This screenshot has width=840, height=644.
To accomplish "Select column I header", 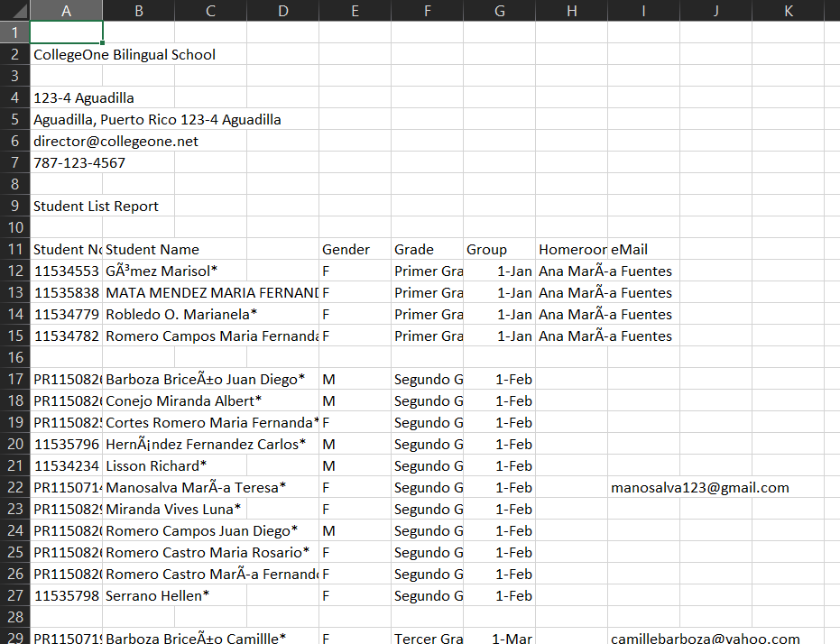I will [x=644, y=11].
